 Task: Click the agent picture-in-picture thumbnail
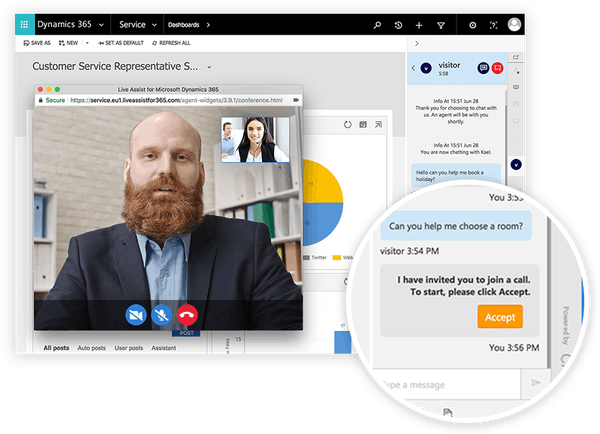(255, 140)
